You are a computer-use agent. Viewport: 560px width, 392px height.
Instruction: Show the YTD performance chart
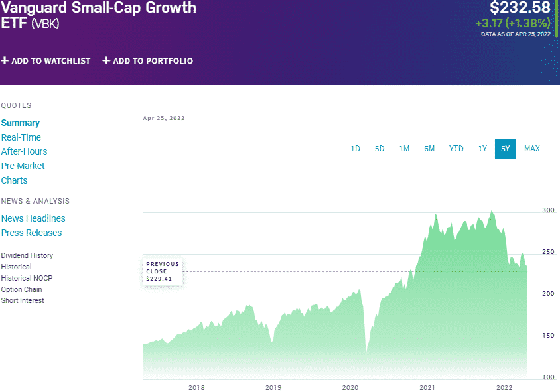click(x=456, y=149)
